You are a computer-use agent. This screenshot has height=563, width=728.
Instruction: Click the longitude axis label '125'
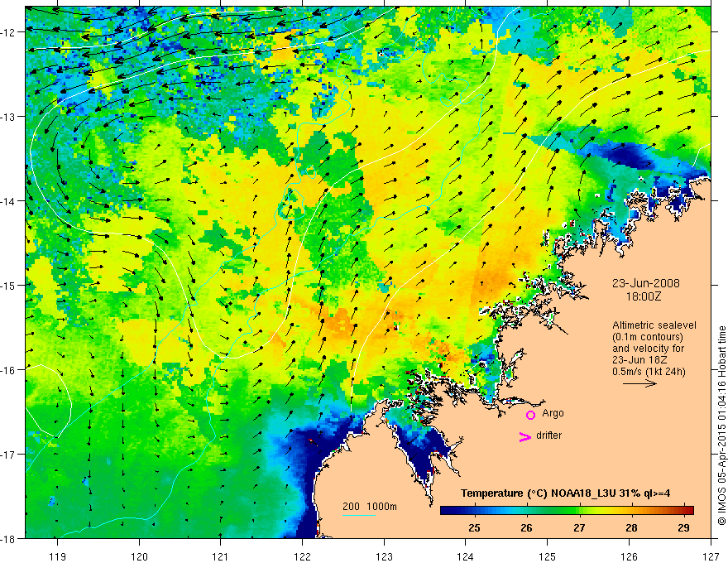[x=548, y=556]
